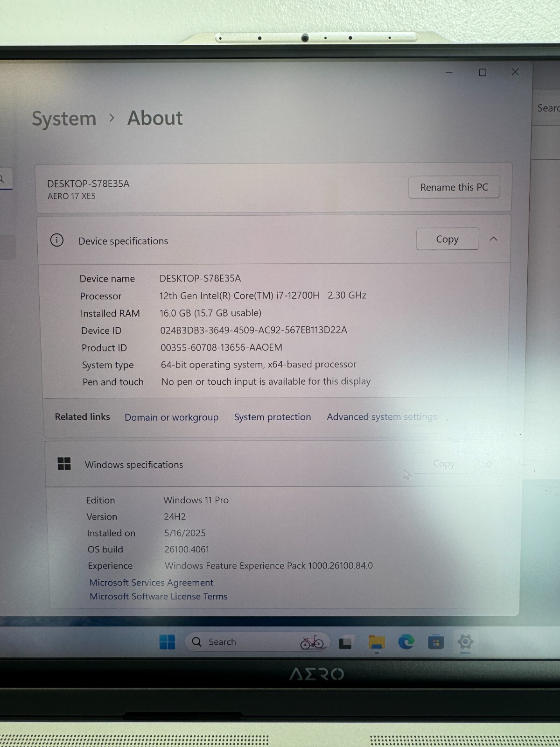560x747 pixels.
Task: Open the Microsoft Services Agreement link
Action: [x=151, y=583]
